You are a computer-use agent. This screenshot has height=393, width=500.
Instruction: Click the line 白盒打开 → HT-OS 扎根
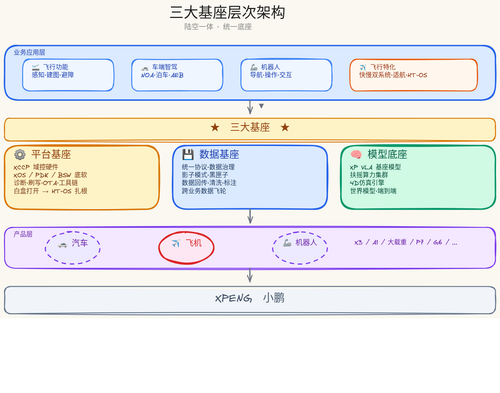[50, 191]
